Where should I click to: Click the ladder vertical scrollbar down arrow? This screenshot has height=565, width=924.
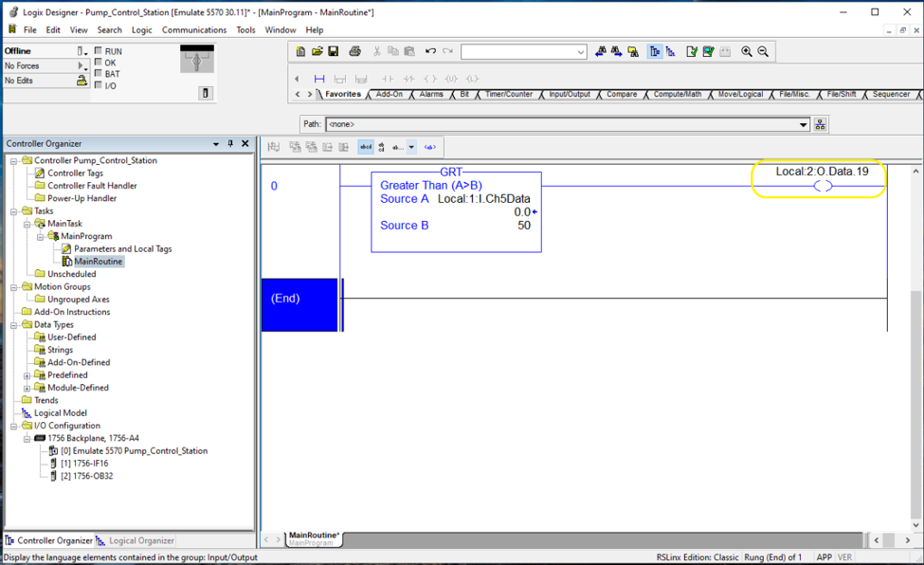point(915,525)
